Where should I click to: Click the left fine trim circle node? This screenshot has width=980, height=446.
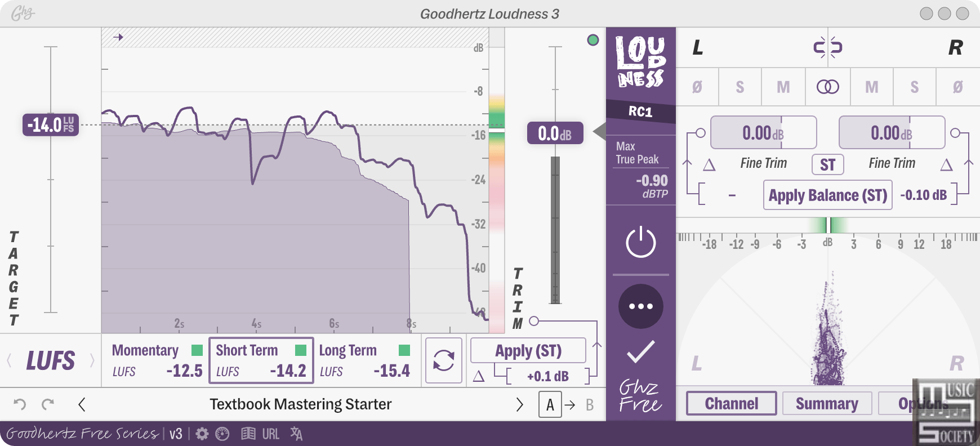(700, 133)
